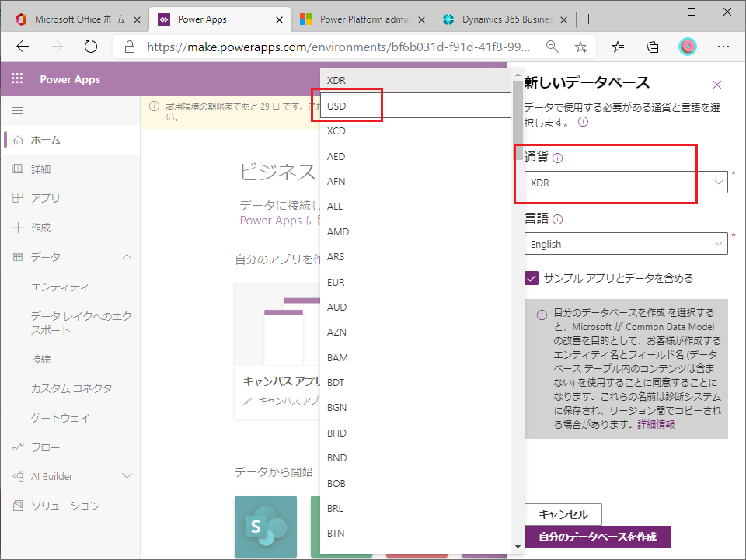
Task: Pick BRL from the currency list
Action: pyautogui.click(x=416, y=508)
